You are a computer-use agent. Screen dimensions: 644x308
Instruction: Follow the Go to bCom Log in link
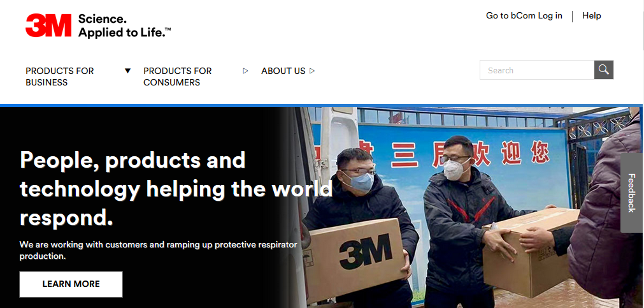coord(524,16)
